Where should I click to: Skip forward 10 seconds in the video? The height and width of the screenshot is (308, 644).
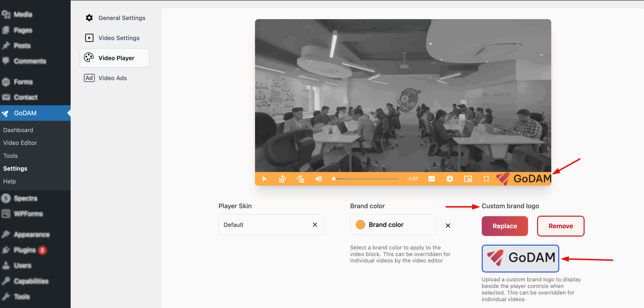click(300, 179)
